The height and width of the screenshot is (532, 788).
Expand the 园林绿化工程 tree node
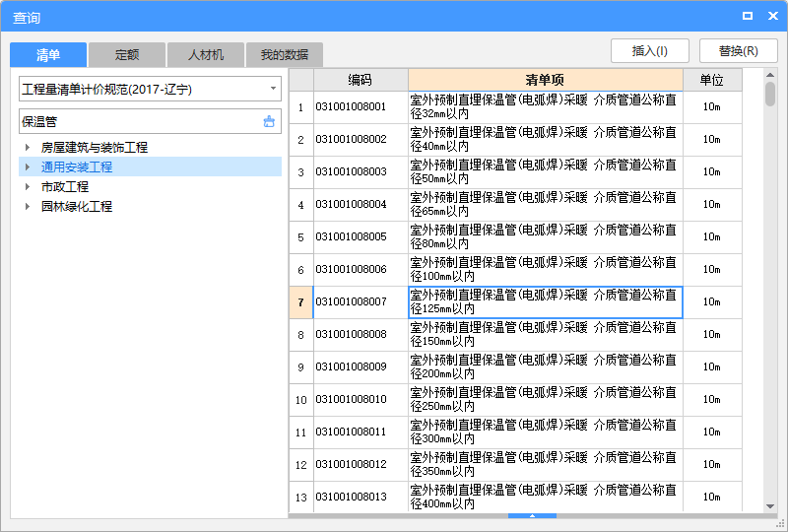point(28,206)
